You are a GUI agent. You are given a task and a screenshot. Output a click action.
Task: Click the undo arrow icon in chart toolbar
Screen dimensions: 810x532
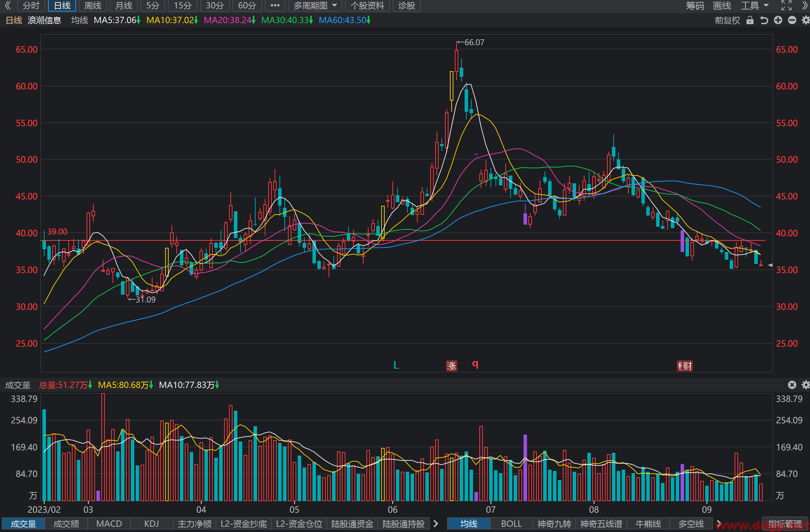click(764, 20)
